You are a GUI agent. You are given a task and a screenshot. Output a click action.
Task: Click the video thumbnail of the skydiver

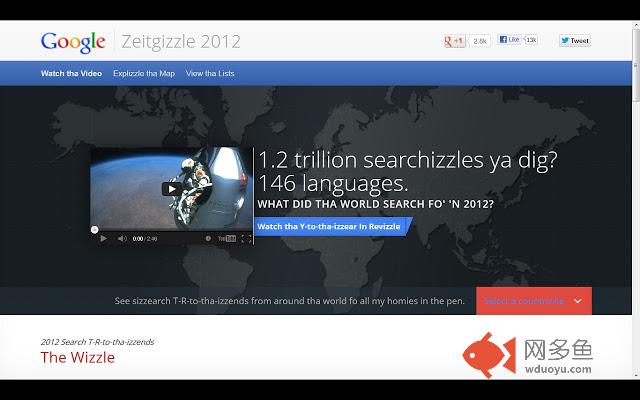(x=171, y=189)
